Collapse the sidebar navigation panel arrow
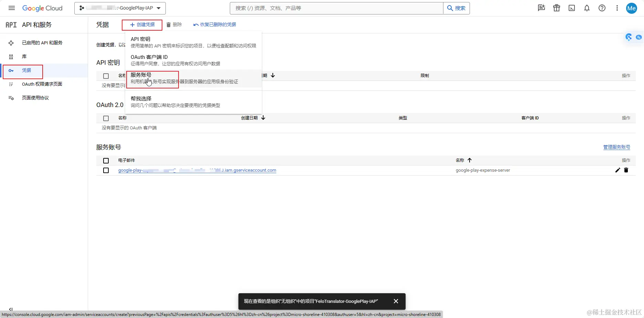The height and width of the screenshot is (318, 644). [x=11, y=309]
